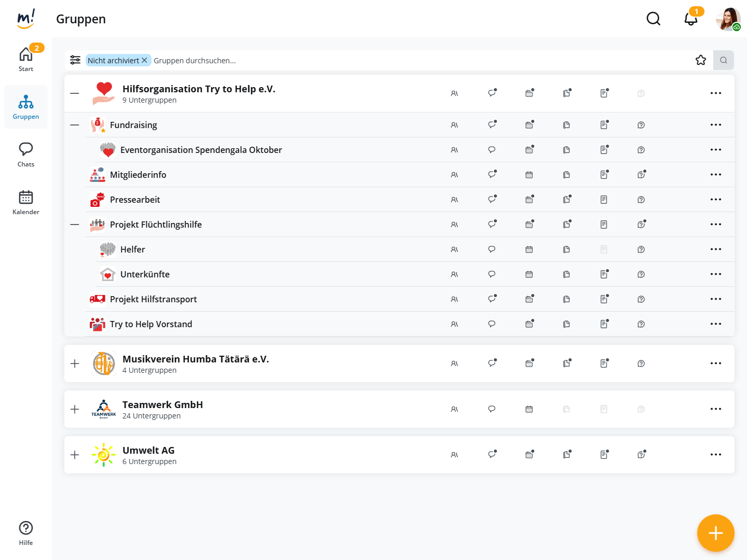This screenshot has width=747, height=560.
Task: Open files of Projekt Hilfstransport
Action: point(566,299)
